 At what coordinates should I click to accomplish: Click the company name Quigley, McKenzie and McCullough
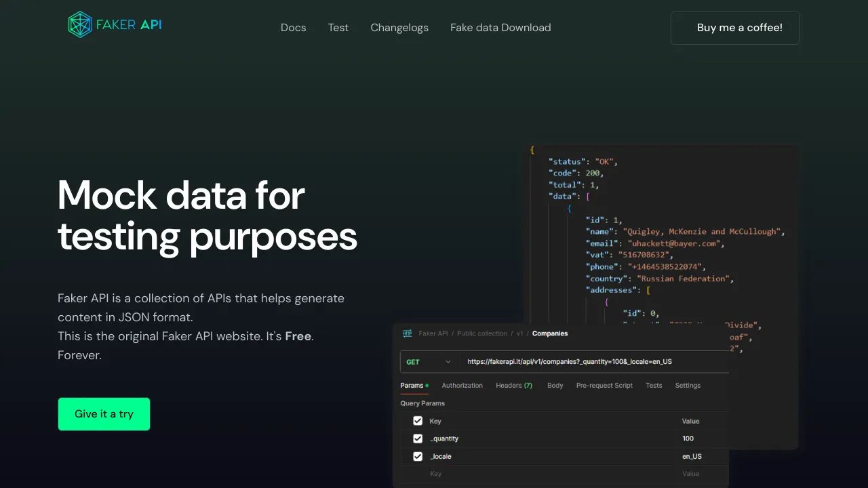[x=701, y=231]
